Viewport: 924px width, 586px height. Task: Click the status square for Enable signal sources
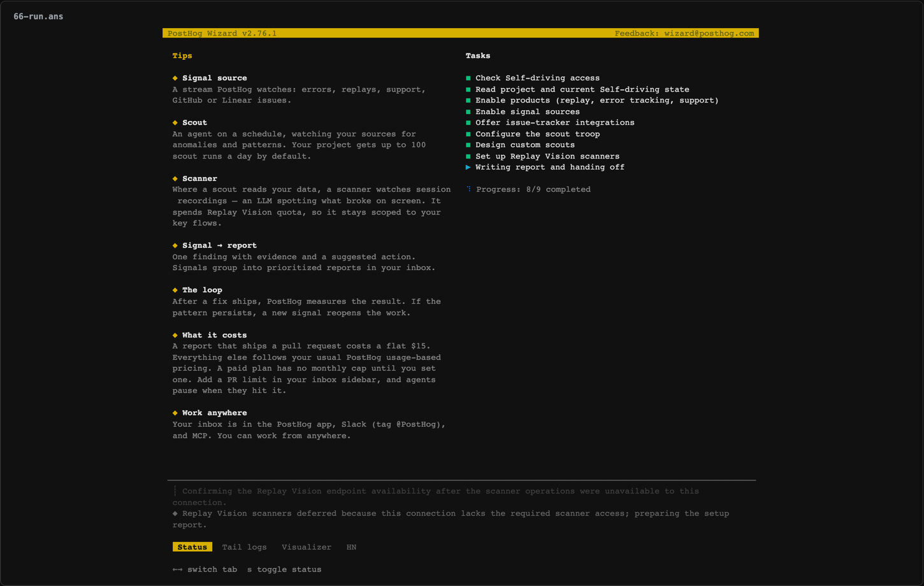coord(468,112)
